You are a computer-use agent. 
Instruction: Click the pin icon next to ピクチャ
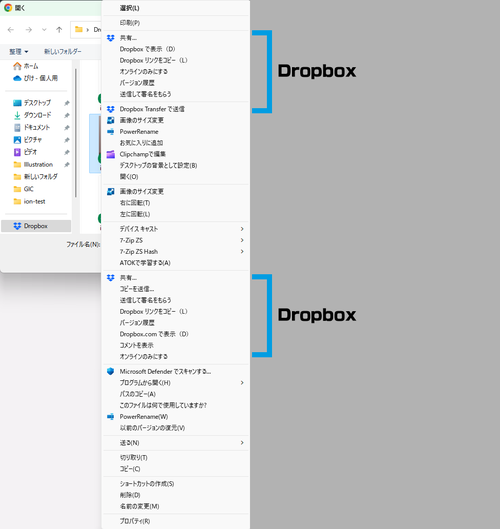pos(67,140)
